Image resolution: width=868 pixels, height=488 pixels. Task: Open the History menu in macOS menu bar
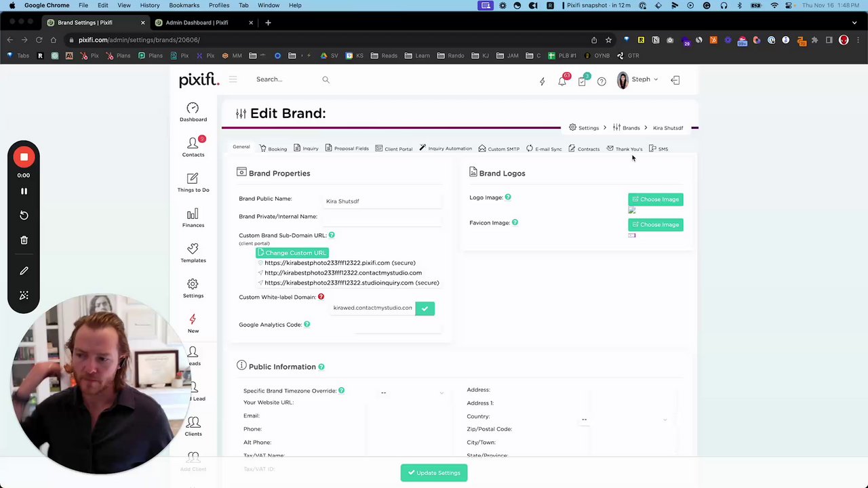(x=150, y=5)
